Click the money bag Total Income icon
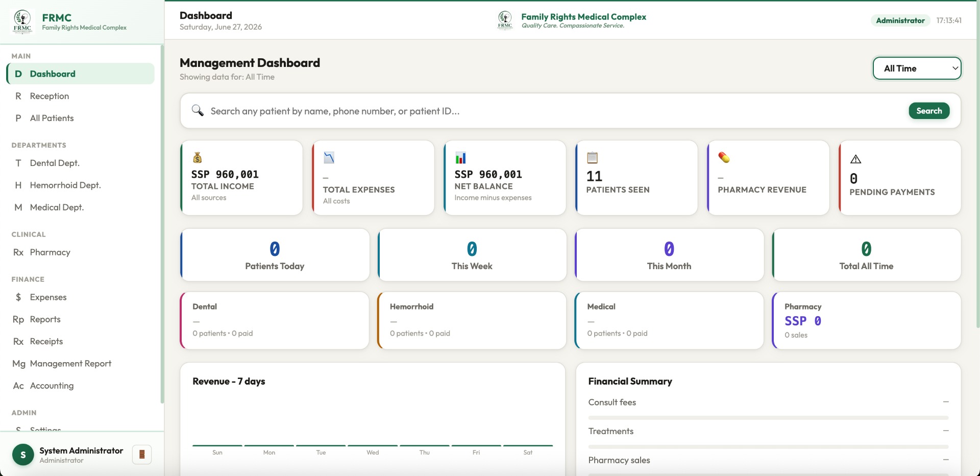This screenshot has width=980, height=476. [x=198, y=157]
